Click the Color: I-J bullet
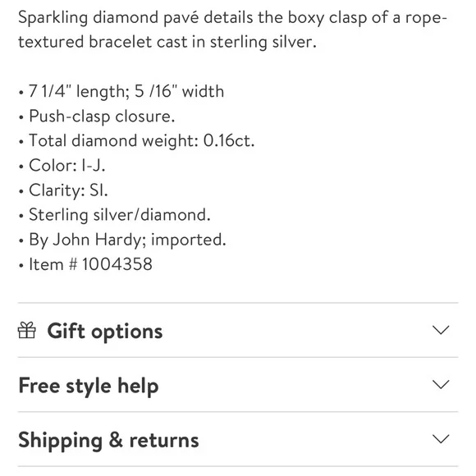The height and width of the screenshot is (476, 476). pyautogui.click(x=62, y=166)
